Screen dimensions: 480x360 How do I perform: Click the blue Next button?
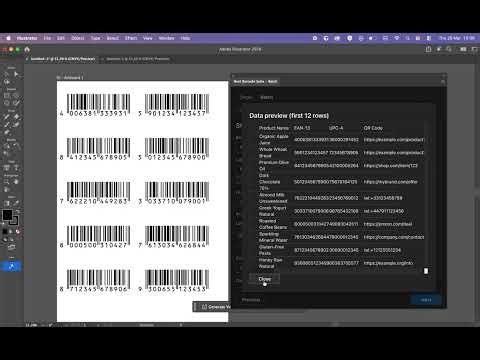click(x=426, y=300)
